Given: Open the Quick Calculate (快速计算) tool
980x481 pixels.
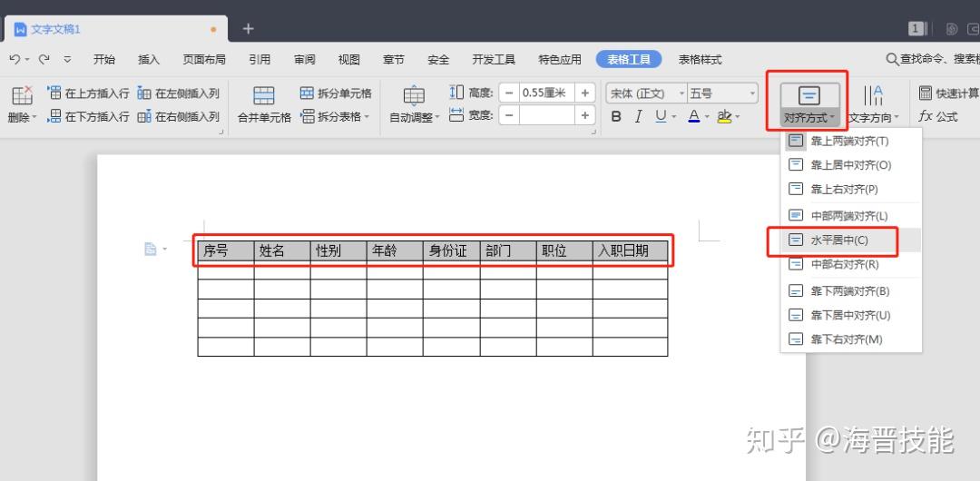Looking at the screenshot, I should pyautogui.click(x=948, y=93).
